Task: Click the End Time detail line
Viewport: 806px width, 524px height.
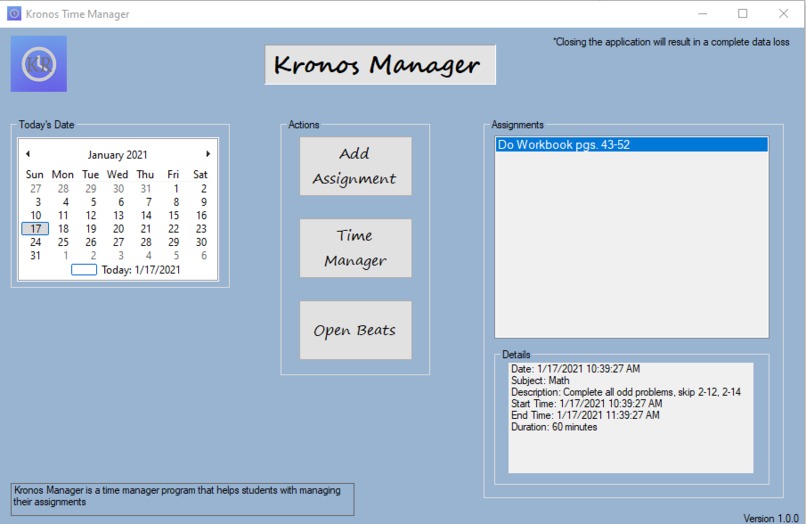Action: coord(585,415)
